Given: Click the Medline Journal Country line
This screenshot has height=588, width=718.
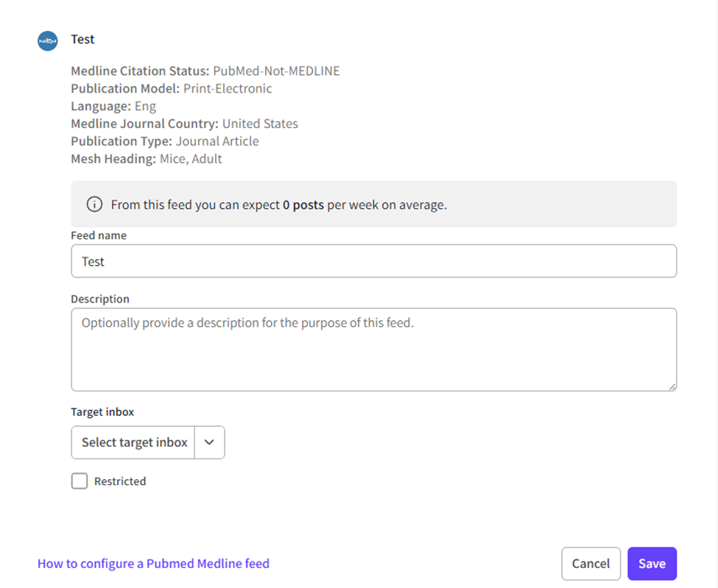Looking at the screenshot, I should coord(184,124).
